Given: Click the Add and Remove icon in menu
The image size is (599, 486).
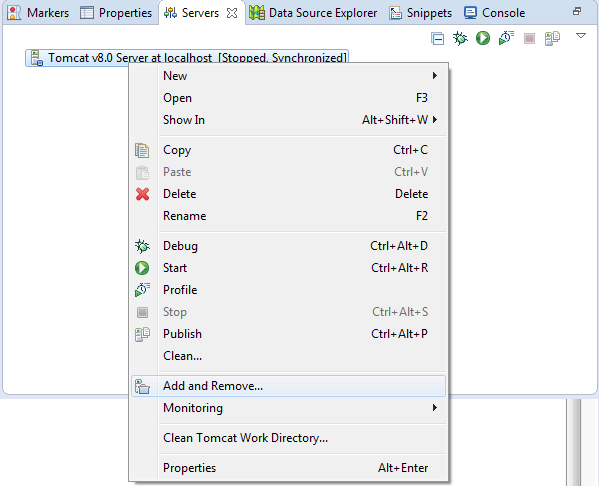Looking at the screenshot, I should tap(142, 386).
